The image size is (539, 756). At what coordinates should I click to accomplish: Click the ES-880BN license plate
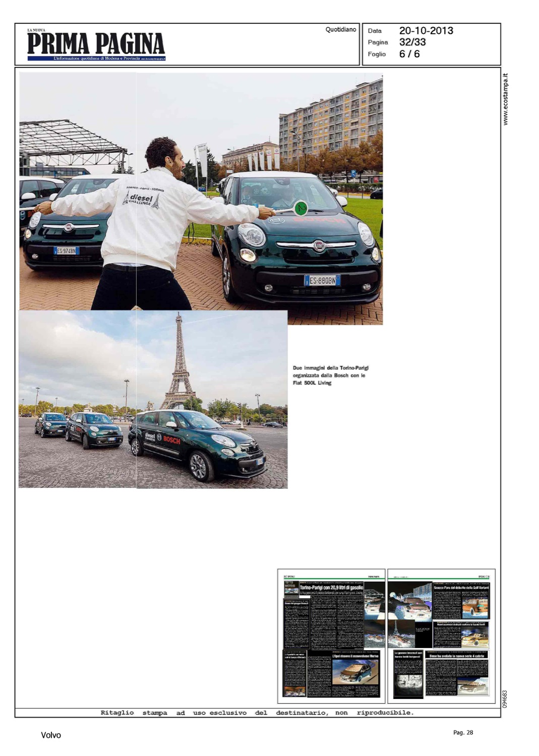[322, 280]
